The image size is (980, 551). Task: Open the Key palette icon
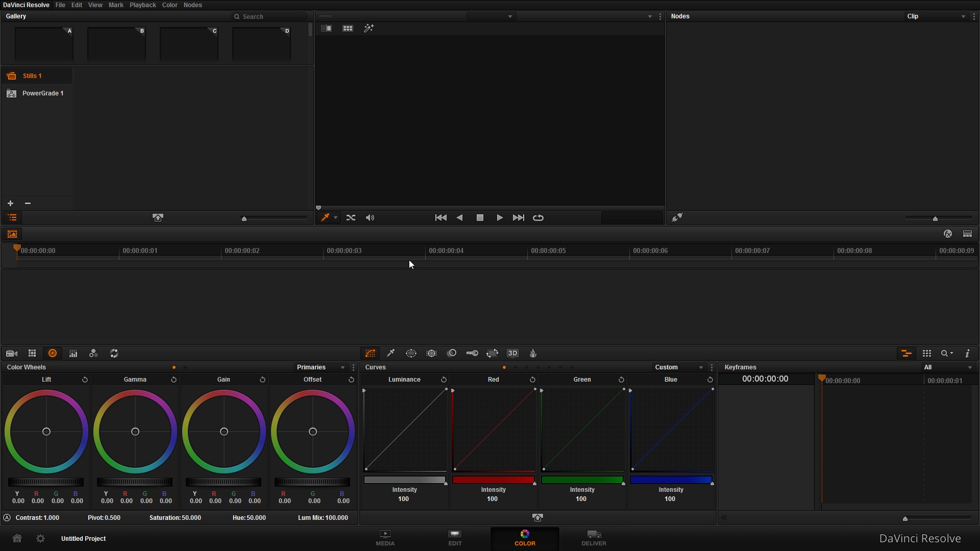472,354
